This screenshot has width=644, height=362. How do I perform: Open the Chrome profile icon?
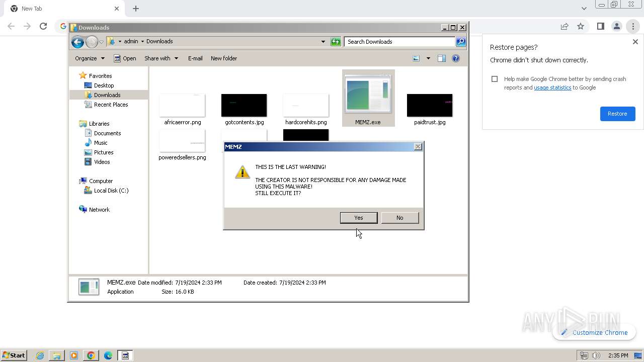[616, 26]
